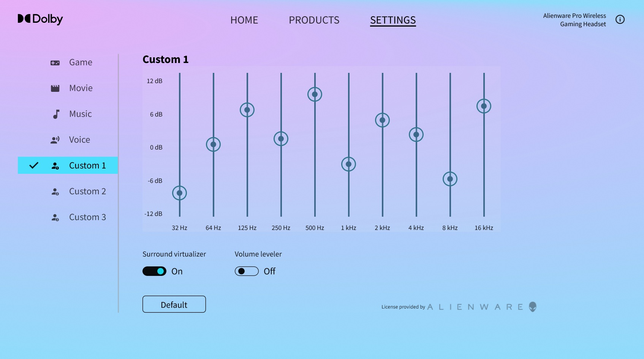Click the Music note icon
Screen dimensions: 644x359
[x=56, y=114]
